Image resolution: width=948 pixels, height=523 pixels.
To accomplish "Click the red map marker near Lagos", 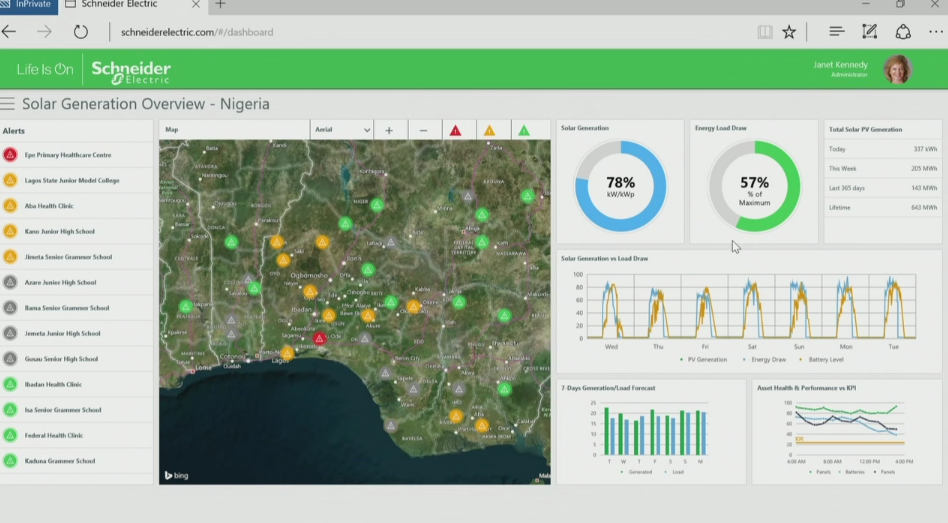I will [319, 339].
